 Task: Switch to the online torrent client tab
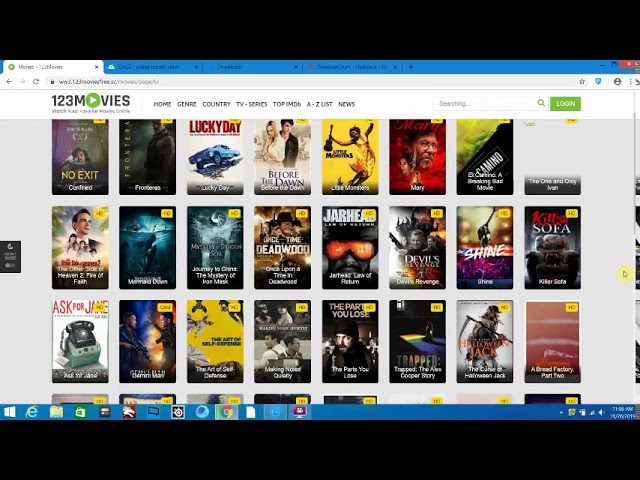click(x=153, y=67)
